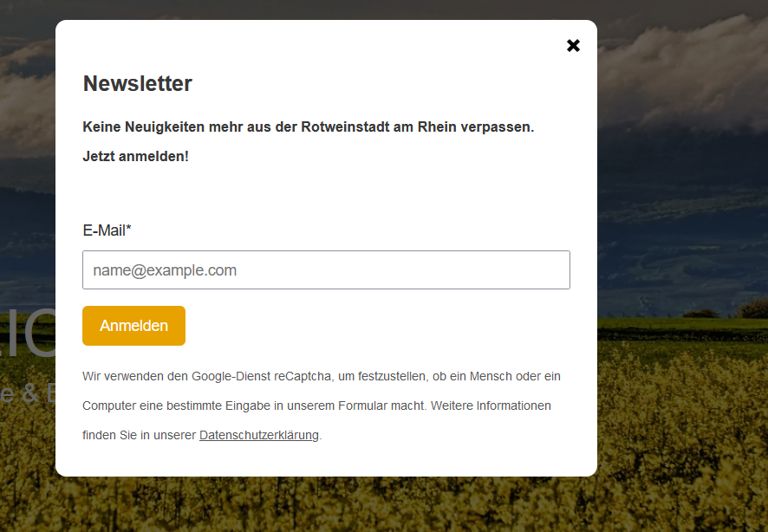This screenshot has width=768, height=532.
Task: Click the "E-Mail*" field label
Action: (107, 230)
